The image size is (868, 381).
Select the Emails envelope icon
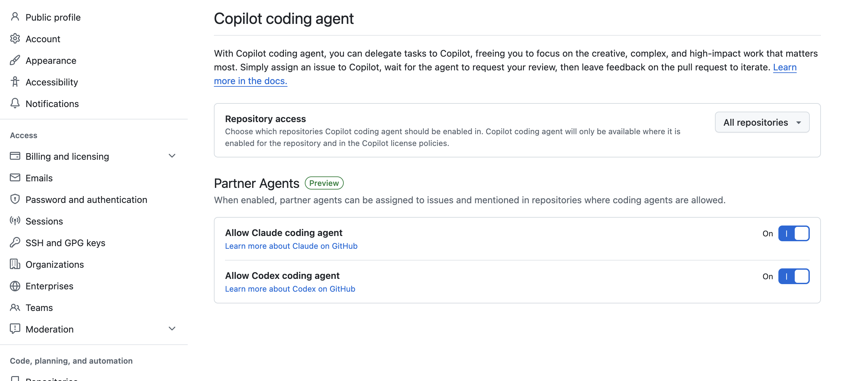(15, 178)
